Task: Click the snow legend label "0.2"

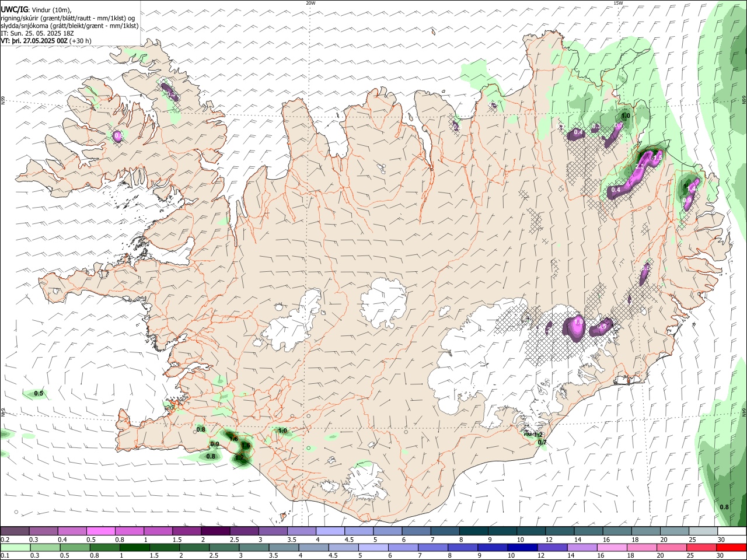Action: (x=5, y=540)
